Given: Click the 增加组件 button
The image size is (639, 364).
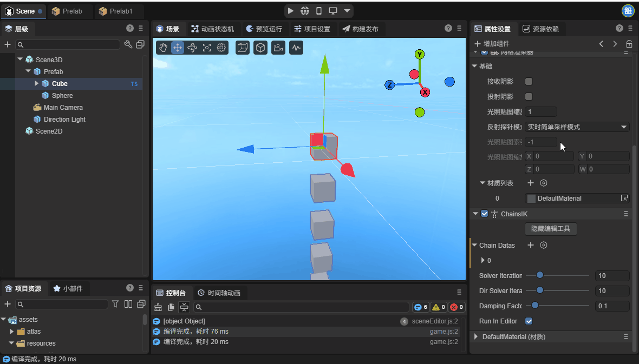Looking at the screenshot, I should tap(492, 44).
